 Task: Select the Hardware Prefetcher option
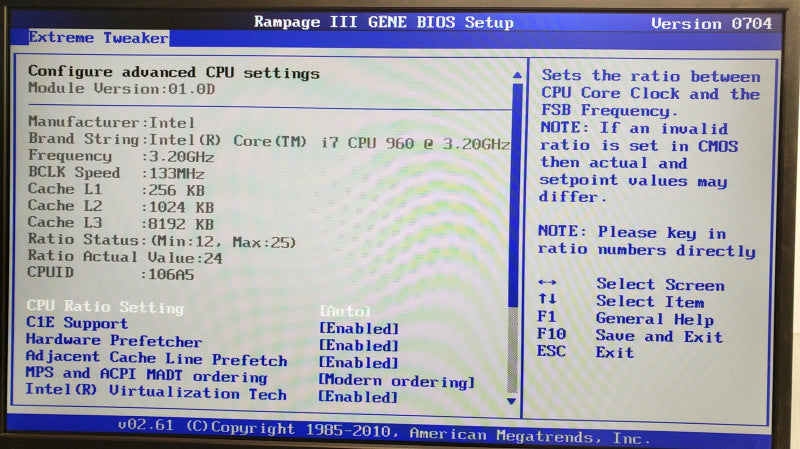click(x=114, y=340)
